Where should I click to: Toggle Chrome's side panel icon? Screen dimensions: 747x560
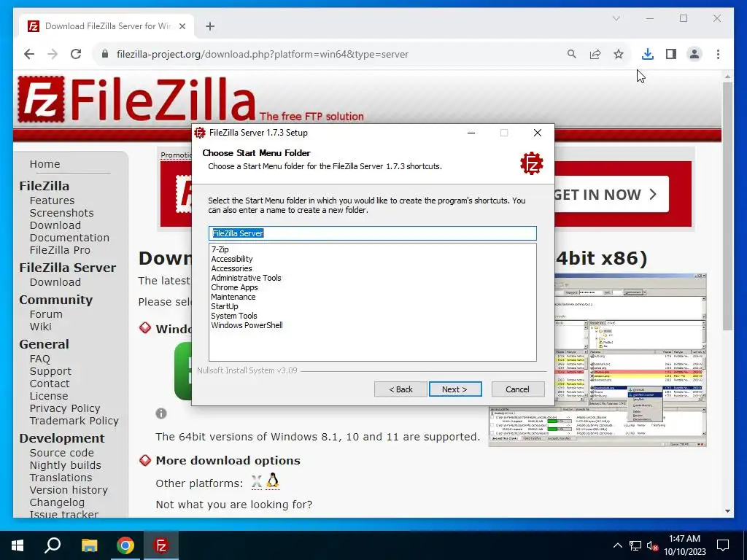coord(671,54)
